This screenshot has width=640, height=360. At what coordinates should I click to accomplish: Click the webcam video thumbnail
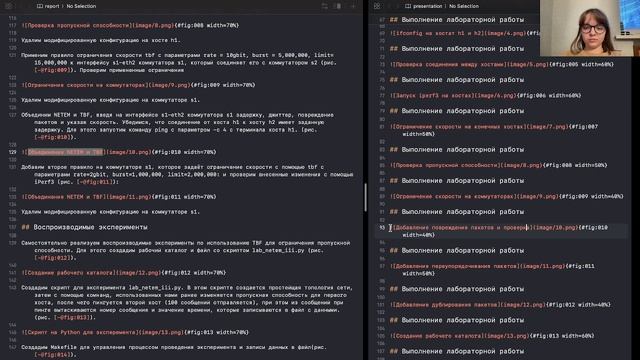[590, 28]
